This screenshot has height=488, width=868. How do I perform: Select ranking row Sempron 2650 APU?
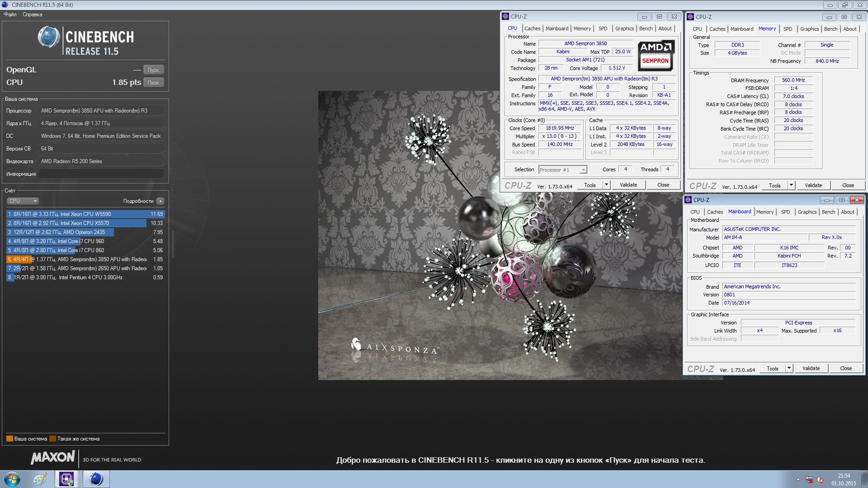[x=85, y=268]
